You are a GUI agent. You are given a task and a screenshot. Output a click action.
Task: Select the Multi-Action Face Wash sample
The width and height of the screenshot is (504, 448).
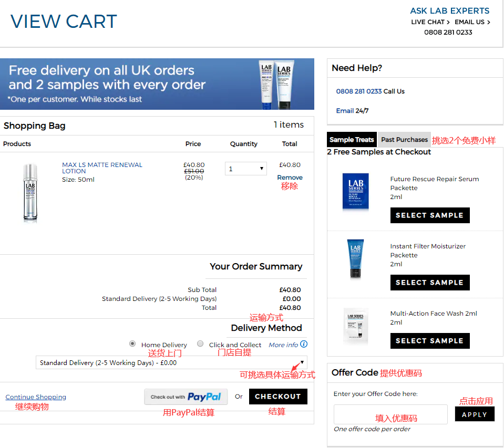click(430, 341)
